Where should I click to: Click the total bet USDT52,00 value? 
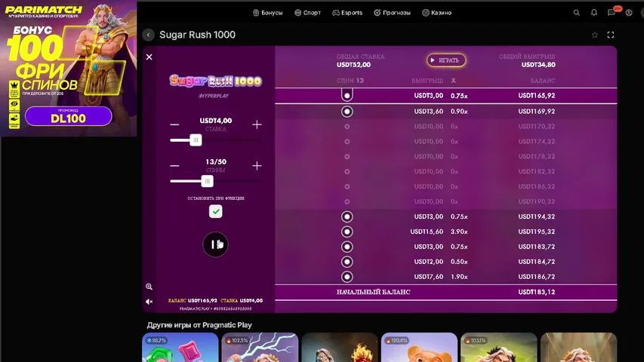pyautogui.click(x=353, y=64)
